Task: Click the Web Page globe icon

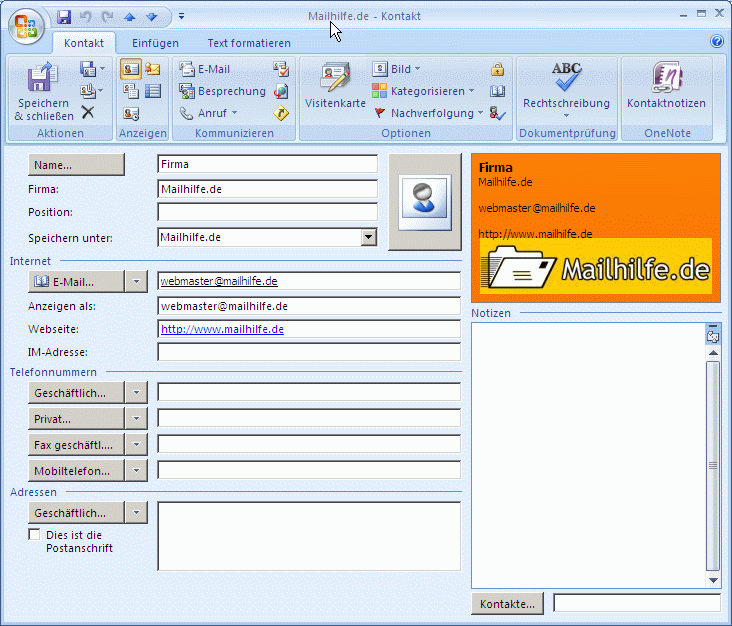Action: click(281, 91)
